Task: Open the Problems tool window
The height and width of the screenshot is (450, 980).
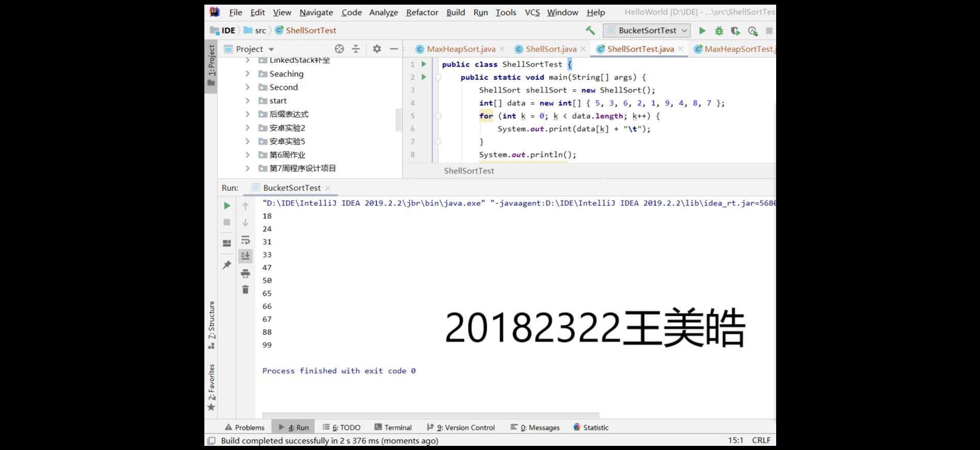Action: 245,427
